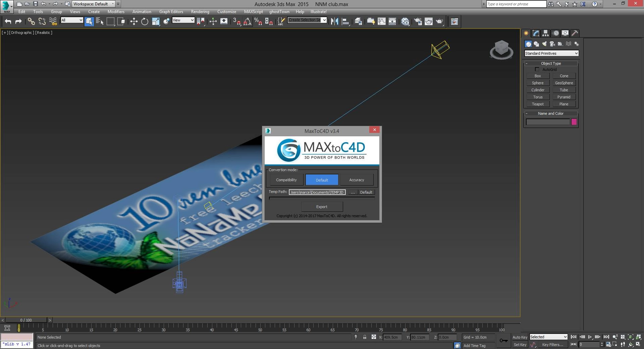Open the Modifiers menu
This screenshot has height=349, width=644.
116,12
